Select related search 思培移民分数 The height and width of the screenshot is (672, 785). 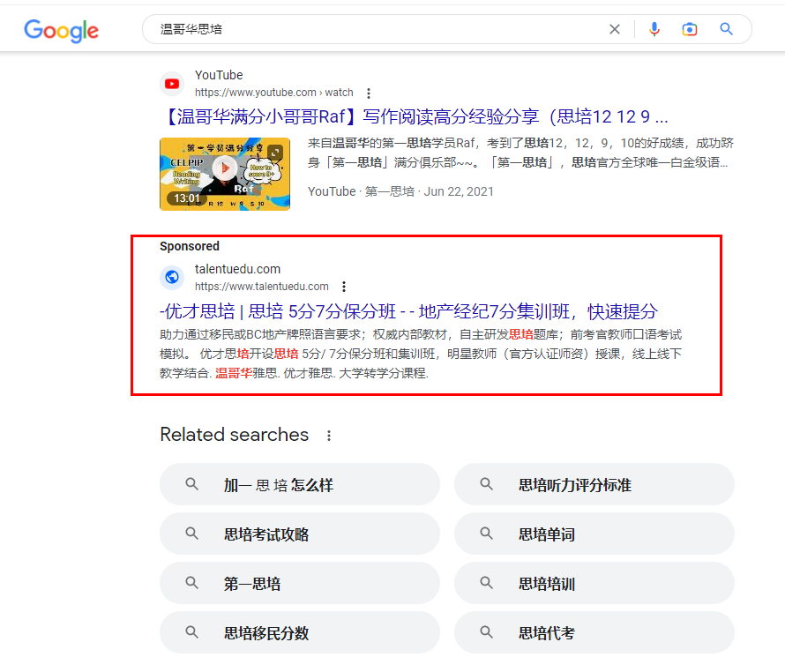pyautogui.click(x=299, y=633)
